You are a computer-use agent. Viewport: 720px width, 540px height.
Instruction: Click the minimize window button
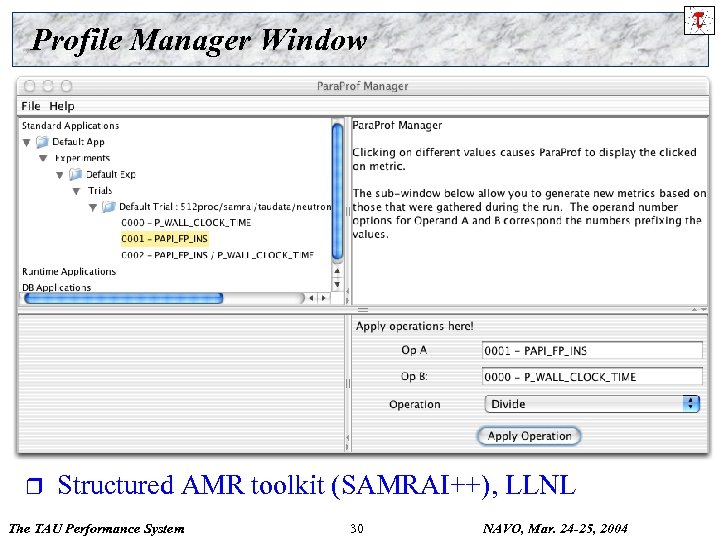(x=48, y=86)
